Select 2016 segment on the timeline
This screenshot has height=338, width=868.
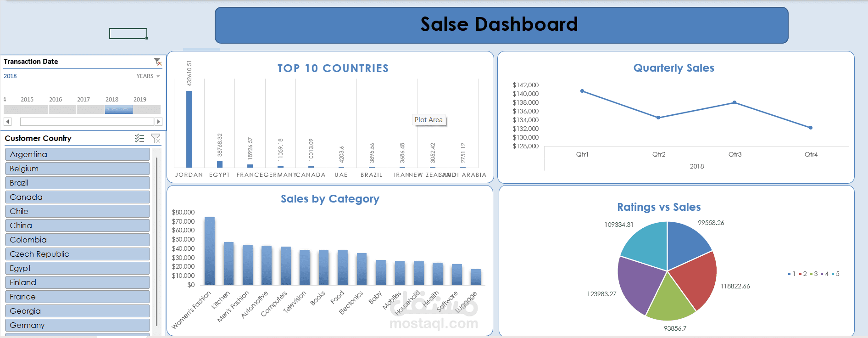62,110
